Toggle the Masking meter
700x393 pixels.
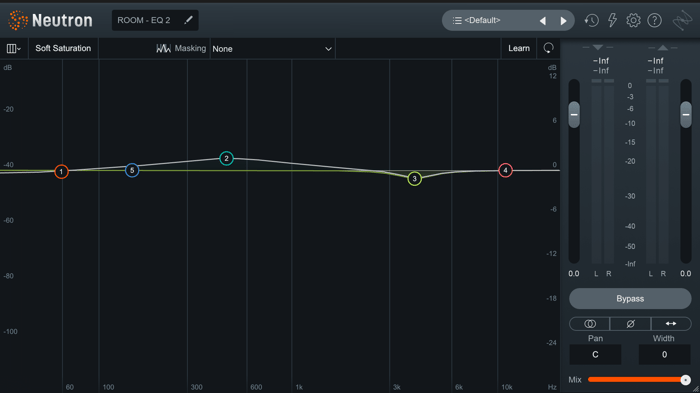pyautogui.click(x=181, y=48)
